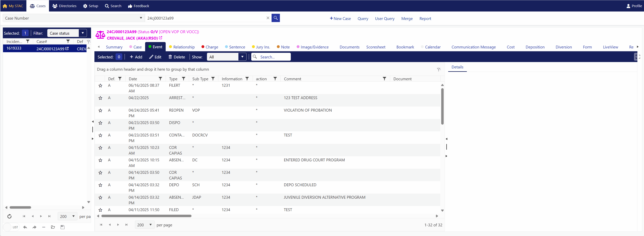
Task: Filter the Type column via funnel icon
Action: [184, 79]
